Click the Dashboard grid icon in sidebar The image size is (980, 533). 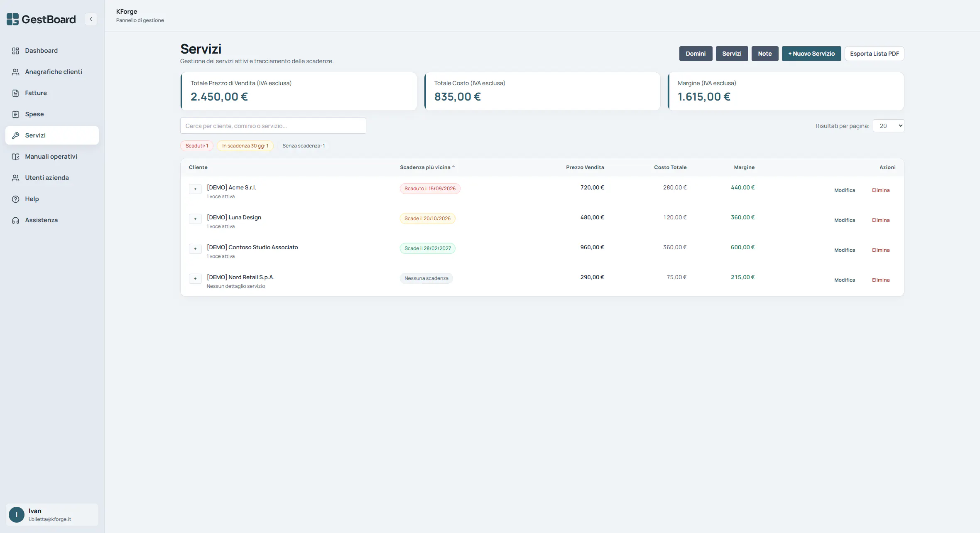[15, 51]
